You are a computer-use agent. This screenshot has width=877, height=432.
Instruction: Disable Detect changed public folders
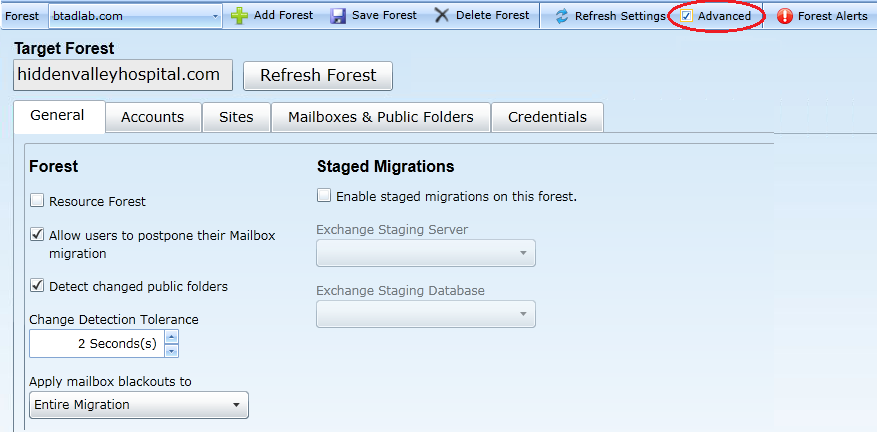[x=37, y=286]
